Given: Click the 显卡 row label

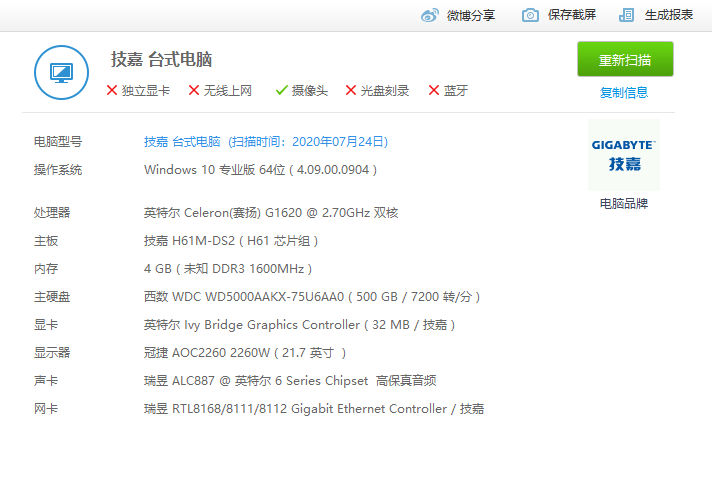Looking at the screenshot, I should tap(46, 325).
